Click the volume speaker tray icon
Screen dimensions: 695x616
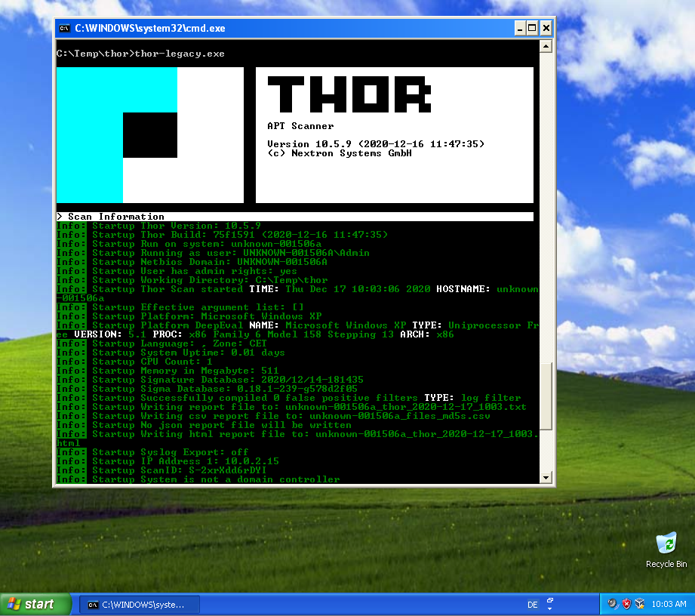pos(614,604)
